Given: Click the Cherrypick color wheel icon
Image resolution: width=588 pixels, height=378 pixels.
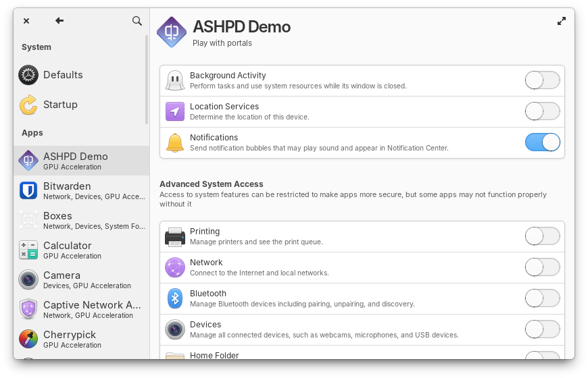Looking at the screenshot, I should (28, 340).
